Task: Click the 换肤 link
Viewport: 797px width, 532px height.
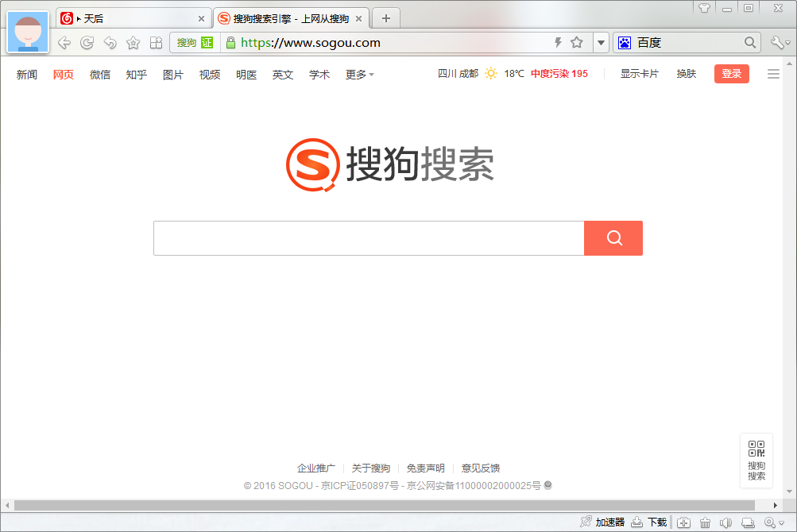Action: pos(687,74)
